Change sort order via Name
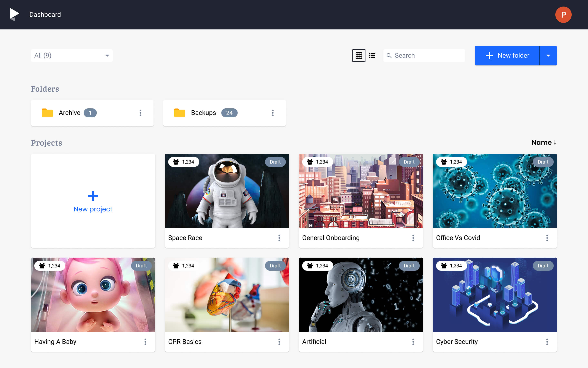The image size is (588, 368). (544, 142)
